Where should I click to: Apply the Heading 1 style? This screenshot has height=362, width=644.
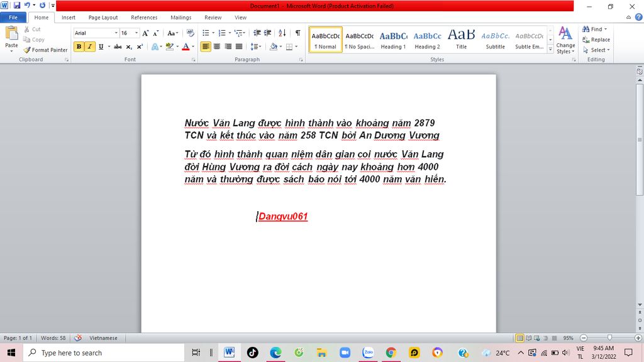click(x=393, y=40)
